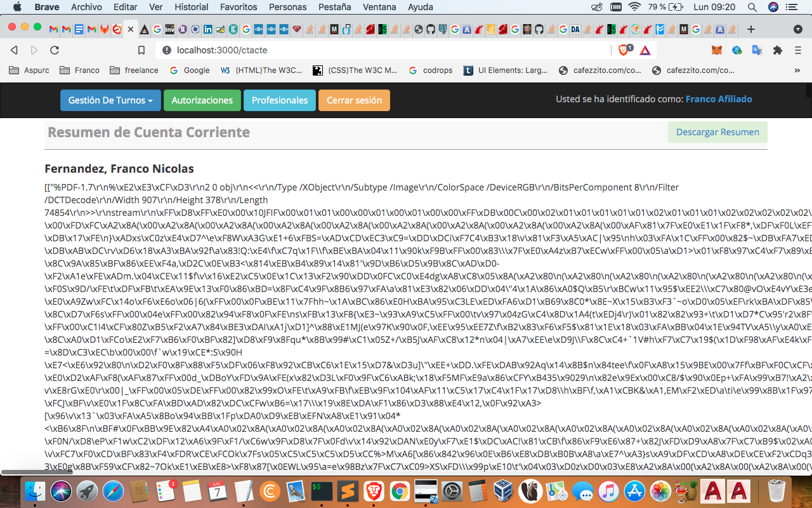Open the Google Translate extension

tap(757, 50)
